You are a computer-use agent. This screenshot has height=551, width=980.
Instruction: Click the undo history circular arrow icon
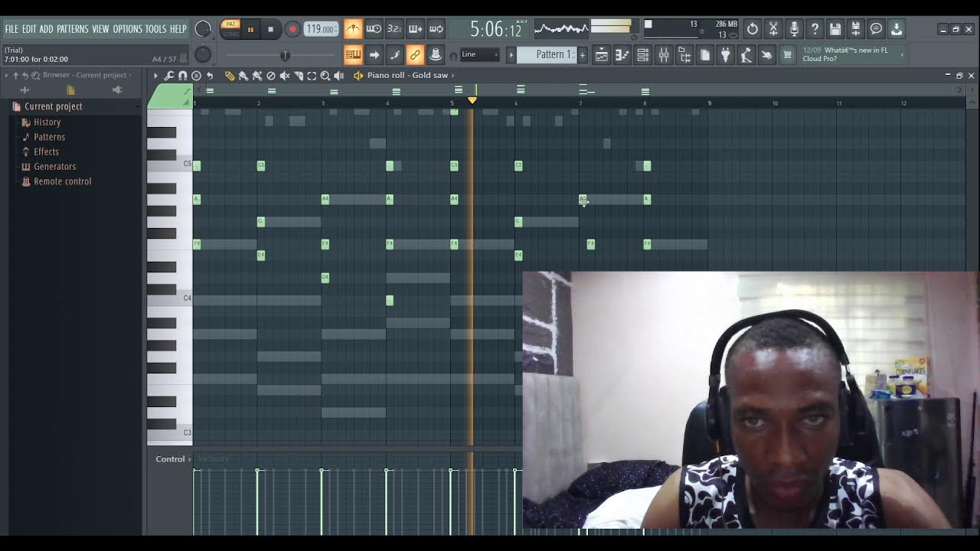[753, 29]
